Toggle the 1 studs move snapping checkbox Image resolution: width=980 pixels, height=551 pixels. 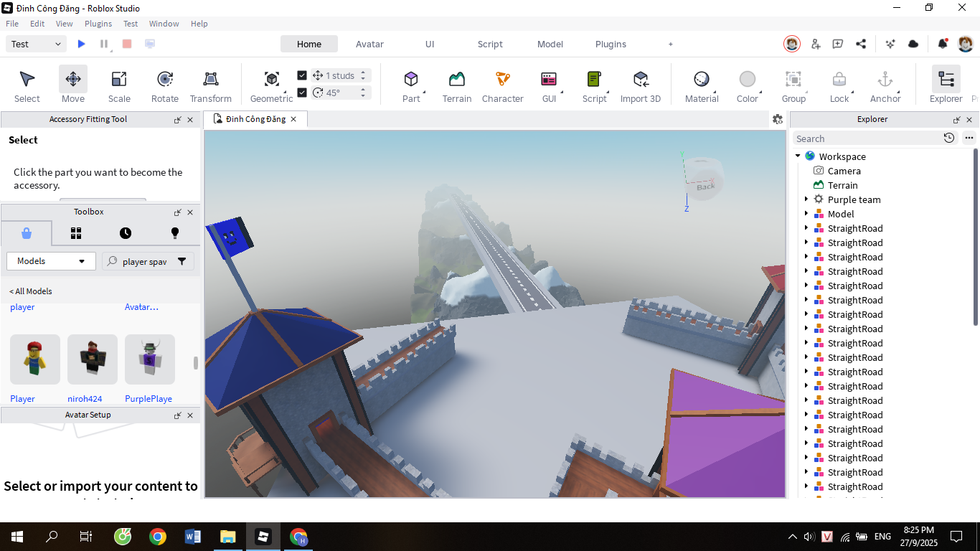point(302,75)
